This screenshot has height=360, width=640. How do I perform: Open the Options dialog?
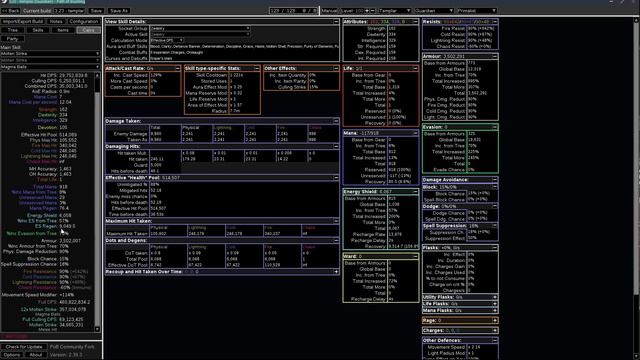[12, 355]
